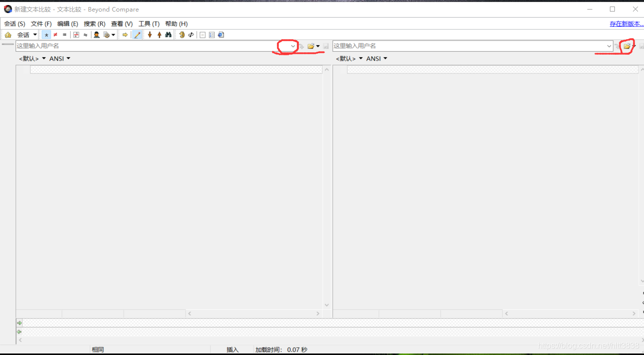
Task: Click the 加载时间: 0.07 秒 status text
Action: click(281, 349)
